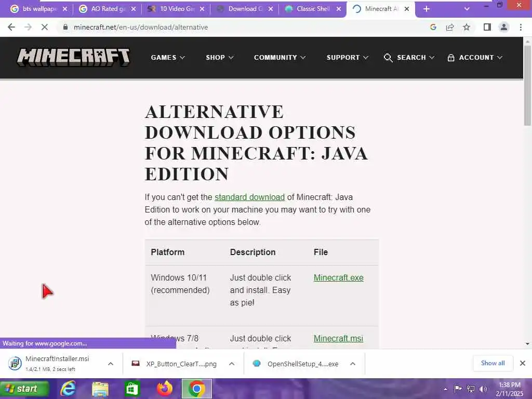Viewport: 532px width, 399px height.
Task: View site info via the padlock icon
Action: (65, 27)
